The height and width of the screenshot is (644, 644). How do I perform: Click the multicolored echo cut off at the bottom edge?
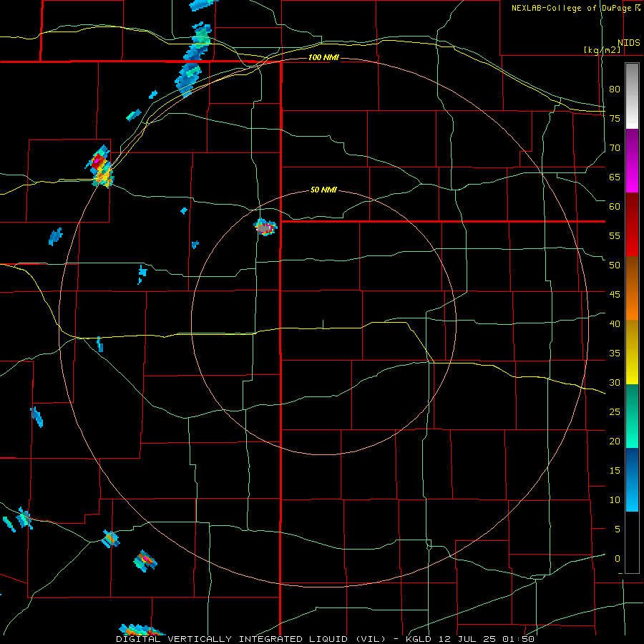point(142,630)
